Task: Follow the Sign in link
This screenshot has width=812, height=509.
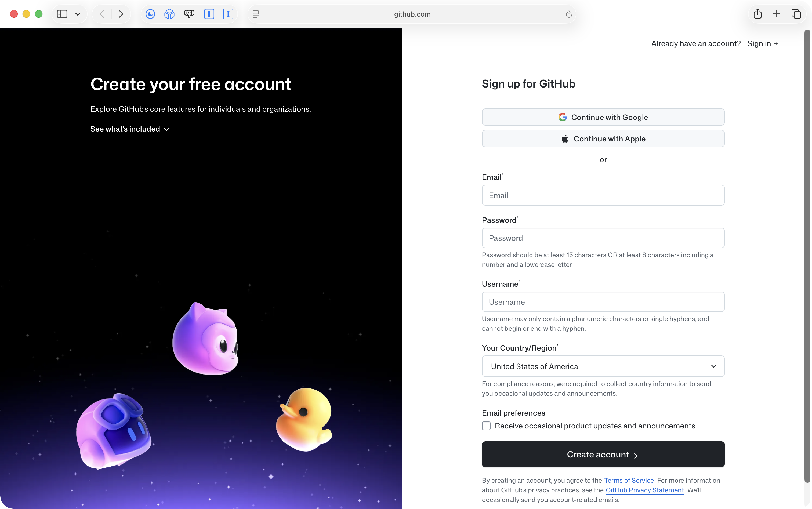Action: (763, 44)
